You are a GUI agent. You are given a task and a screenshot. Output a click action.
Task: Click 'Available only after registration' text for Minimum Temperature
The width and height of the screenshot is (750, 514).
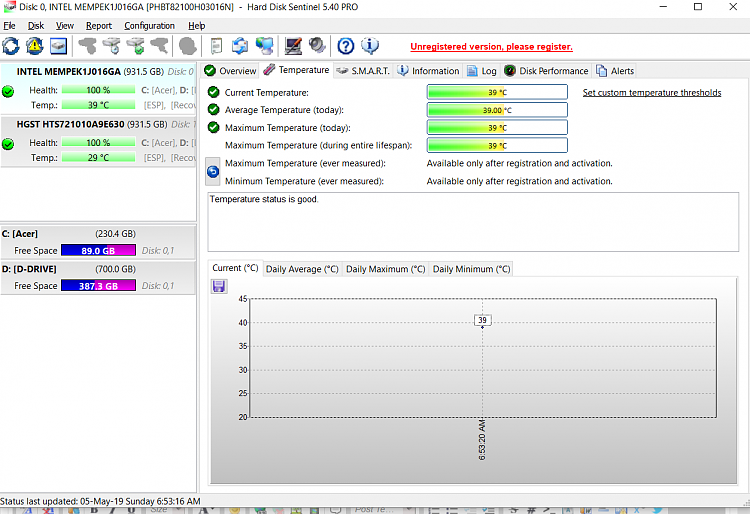519,181
